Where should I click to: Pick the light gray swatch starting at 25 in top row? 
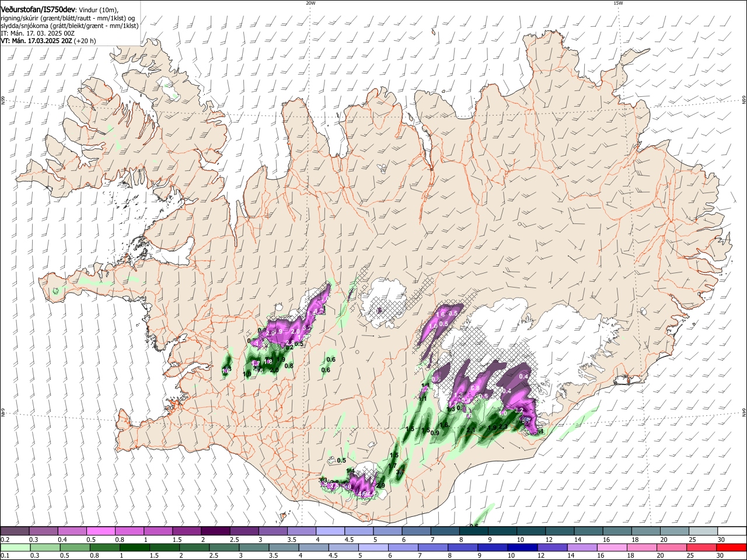[x=704, y=531]
